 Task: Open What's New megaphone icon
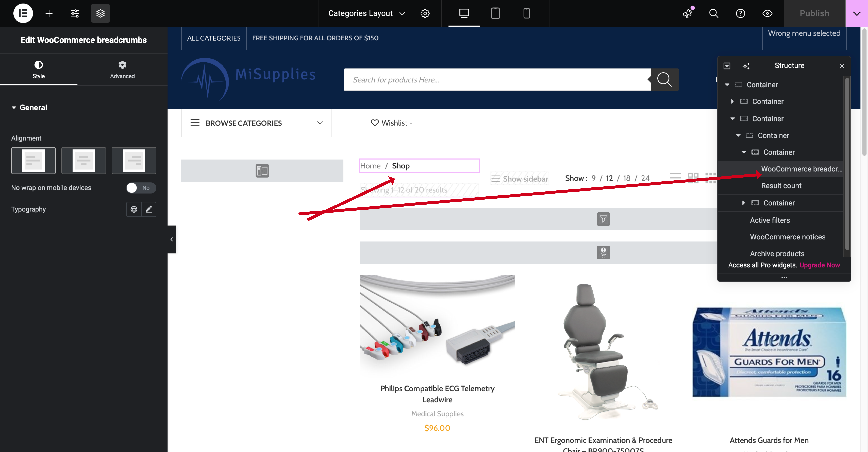pyautogui.click(x=687, y=13)
